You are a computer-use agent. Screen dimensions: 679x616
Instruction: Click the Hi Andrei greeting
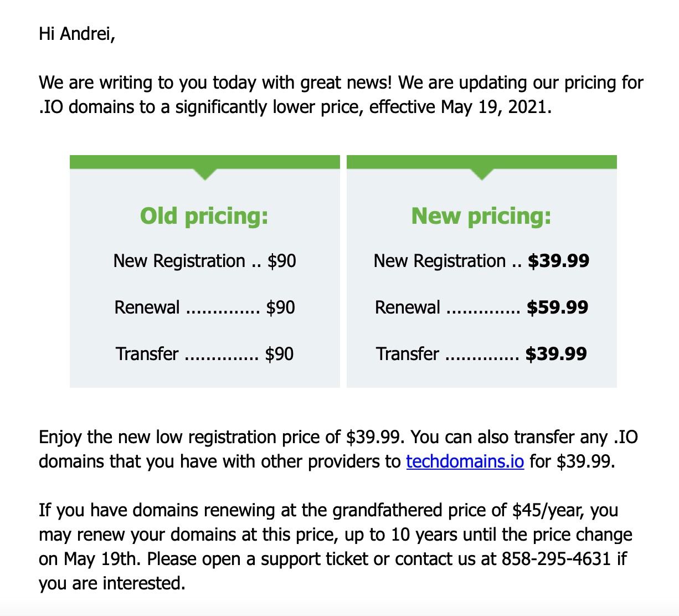tap(77, 34)
